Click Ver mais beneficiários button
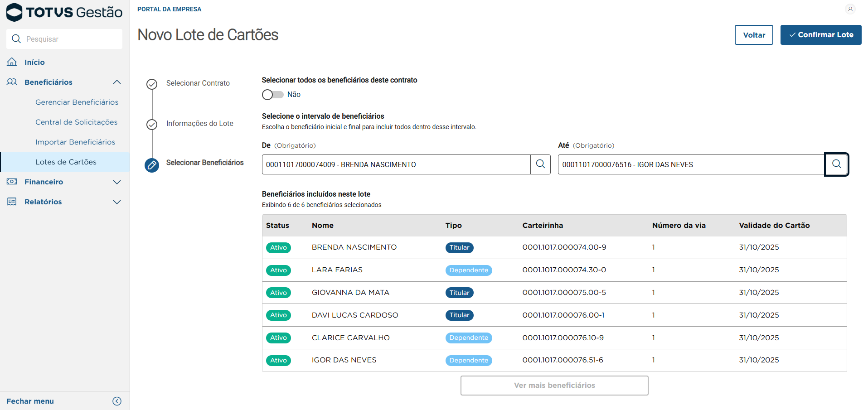Image resolution: width=868 pixels, height=410 pixels. pos(554,386)
